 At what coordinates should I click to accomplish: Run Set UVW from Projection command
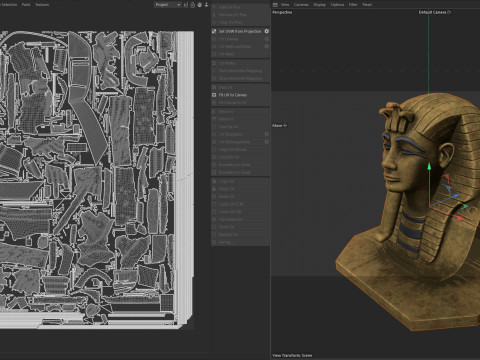(x=240, y=31)
